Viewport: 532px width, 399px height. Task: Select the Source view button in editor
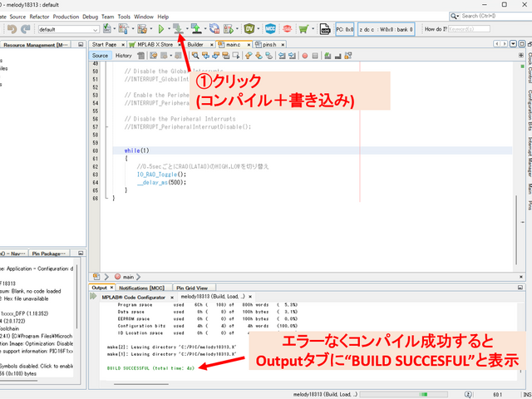(100, 56)
